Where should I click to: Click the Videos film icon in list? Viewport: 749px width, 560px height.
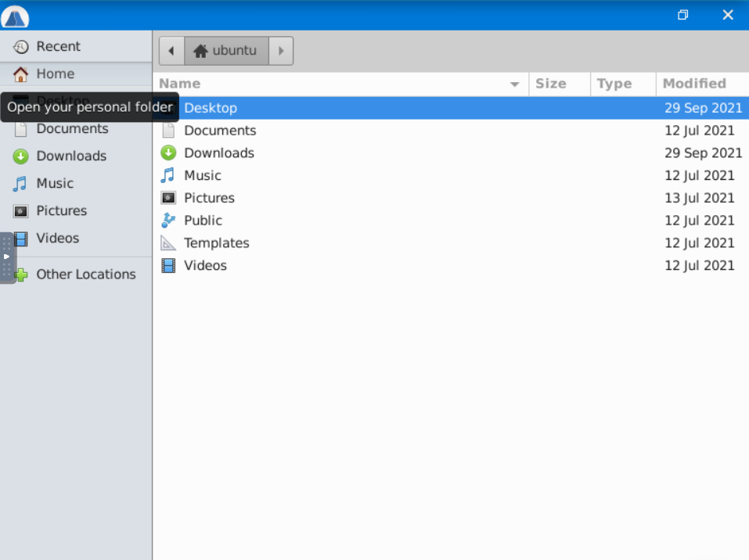(x=168, y=265)
